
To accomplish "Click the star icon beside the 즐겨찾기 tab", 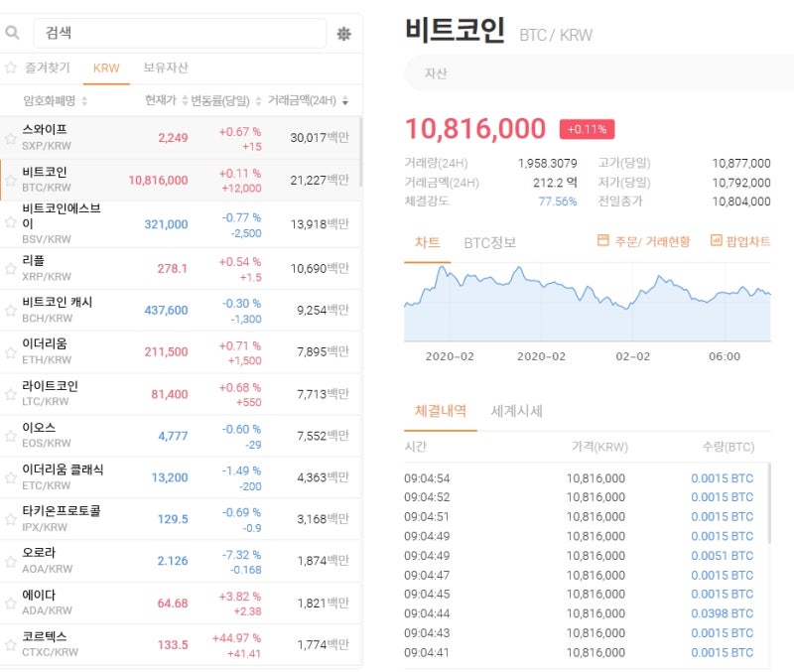I will [11, 67].
